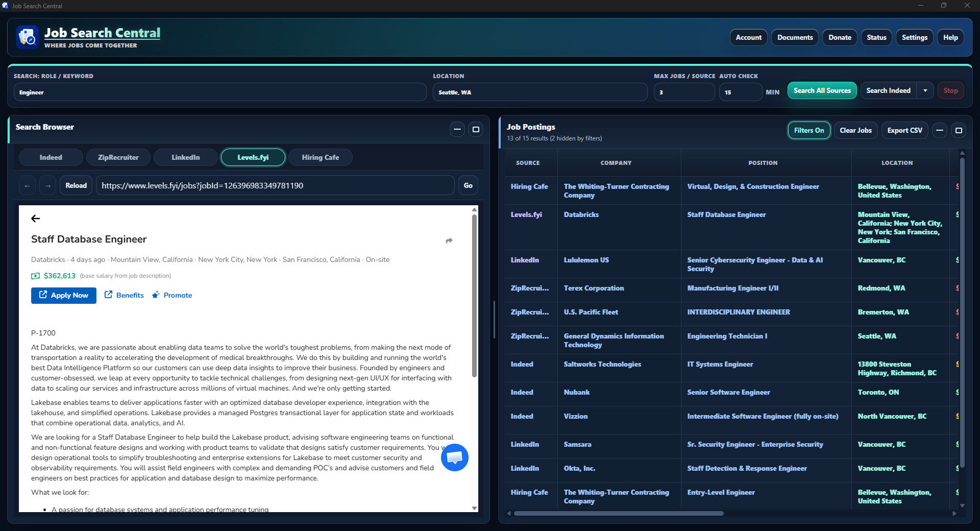This screenshot has width=980, height=531.
Task: Focus the Location field with Seattle, WA
Action: pyautogui.click(x=540, y=92)
